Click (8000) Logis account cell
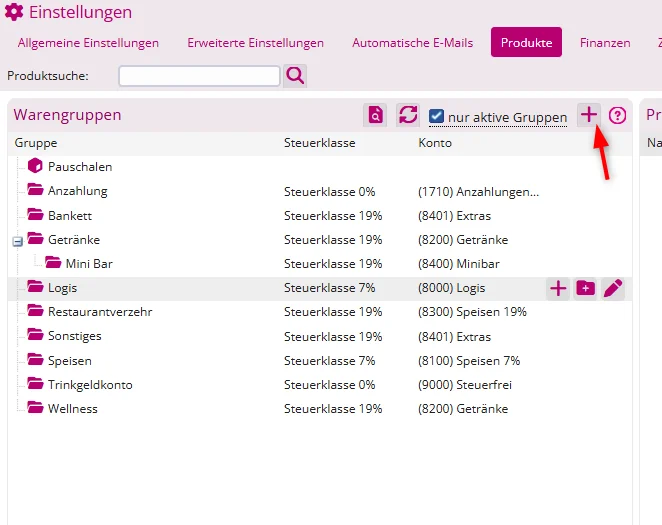Image resolution: width=662 pixels, height=525 pixels. pyautogui.click(x=451, y=288)
